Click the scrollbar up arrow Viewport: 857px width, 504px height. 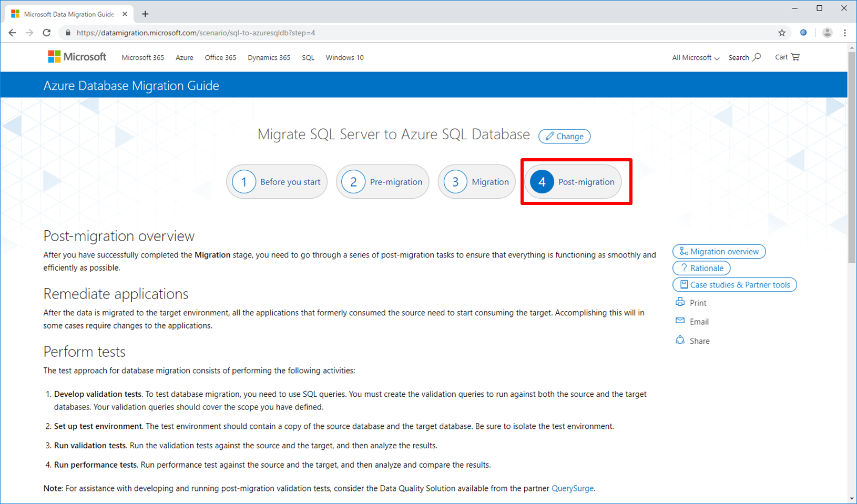(852, 47)
